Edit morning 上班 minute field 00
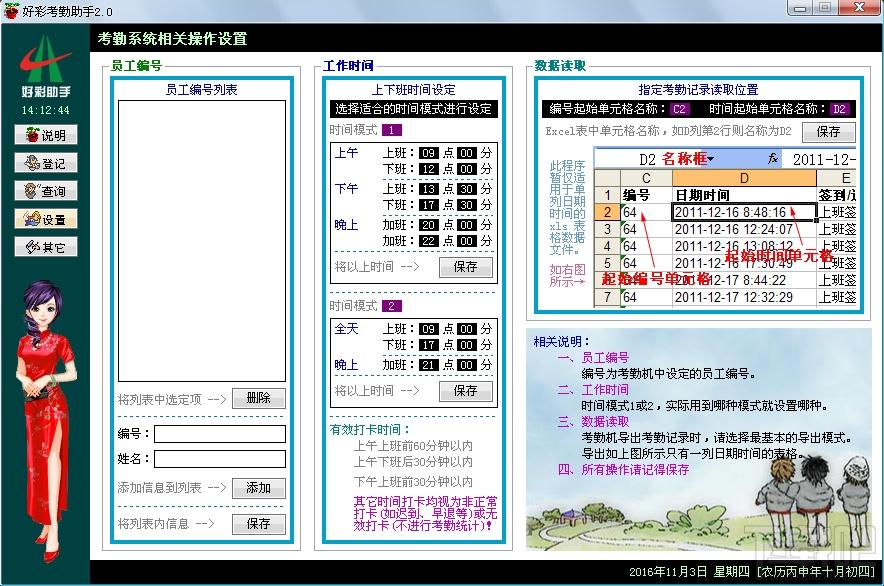The image size is (884, 586). click(x=466, y=153)
